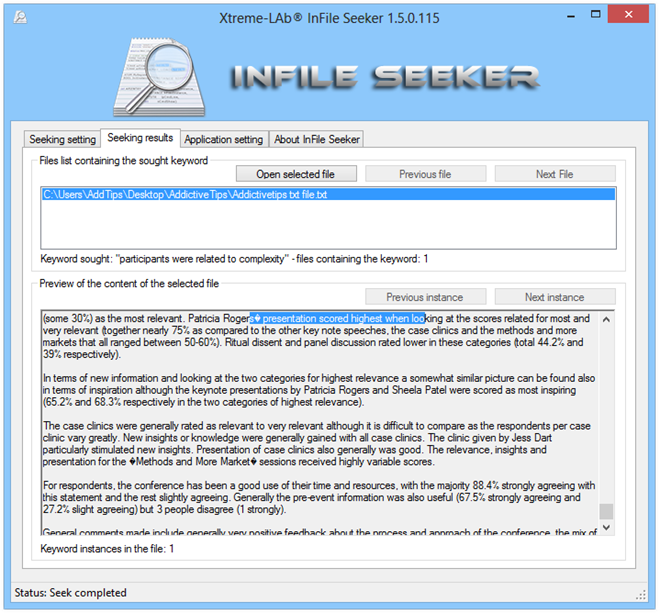
Task: Select the Addictivetips txt file.txt result row
Action: (328, 195)
